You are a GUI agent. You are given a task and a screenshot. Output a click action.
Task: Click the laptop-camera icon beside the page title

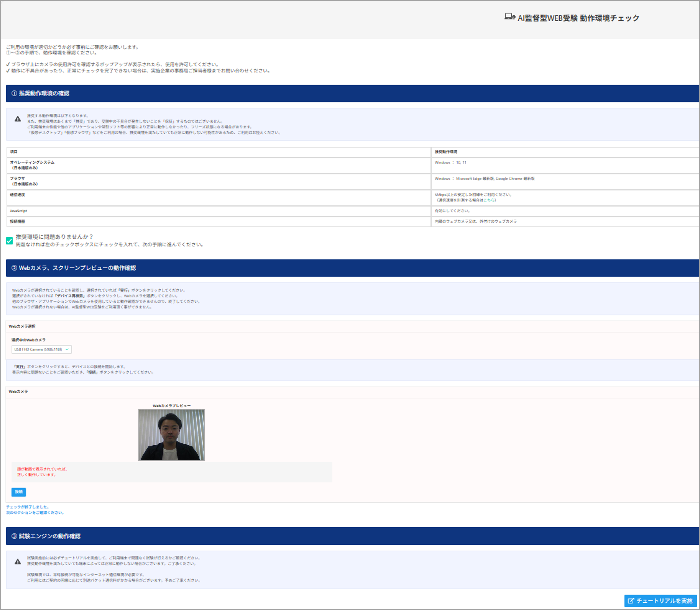pos(510,17)
